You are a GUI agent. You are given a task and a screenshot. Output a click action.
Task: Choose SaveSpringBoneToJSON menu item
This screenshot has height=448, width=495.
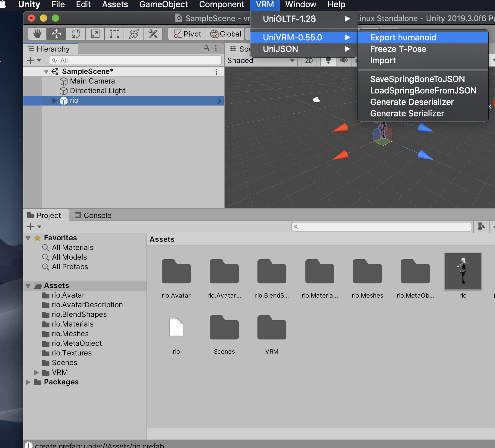coord(423,79)
